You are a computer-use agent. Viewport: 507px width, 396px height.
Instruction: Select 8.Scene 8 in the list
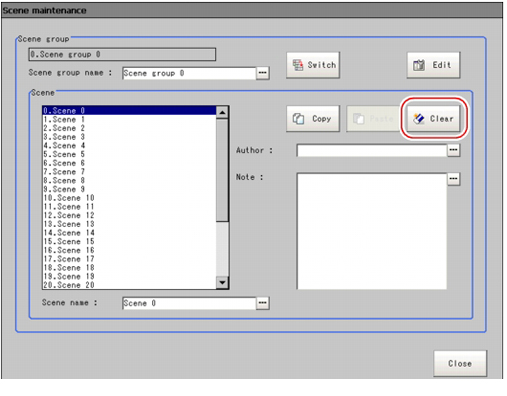129,180
